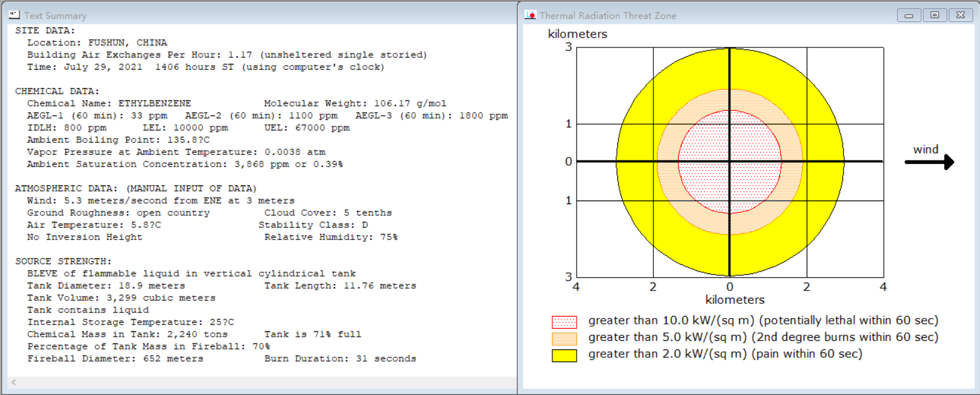Click 'Tank Volume: 3,299 cubic meters' text
The image size is (980, 395).
coord(121,298)
